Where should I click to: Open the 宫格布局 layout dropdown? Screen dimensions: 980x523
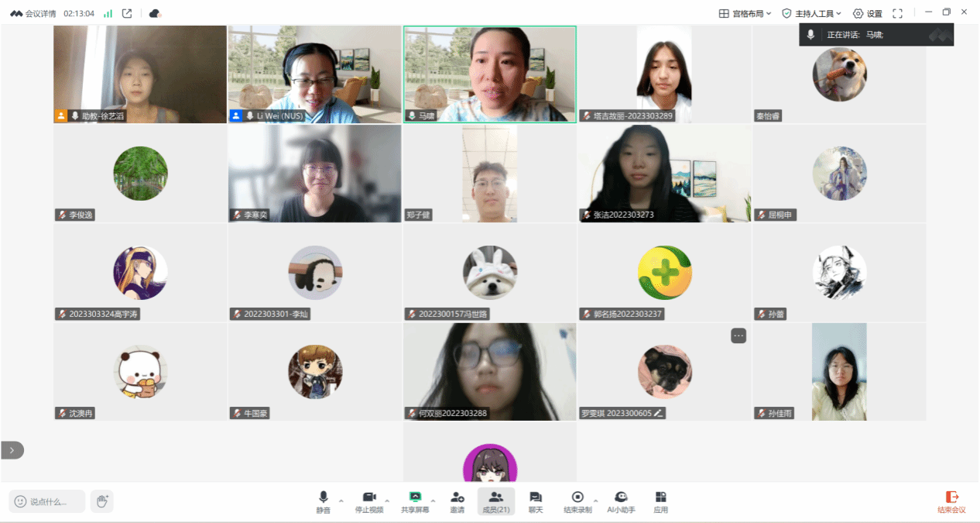pyautogui.click(x=745, y=13)
